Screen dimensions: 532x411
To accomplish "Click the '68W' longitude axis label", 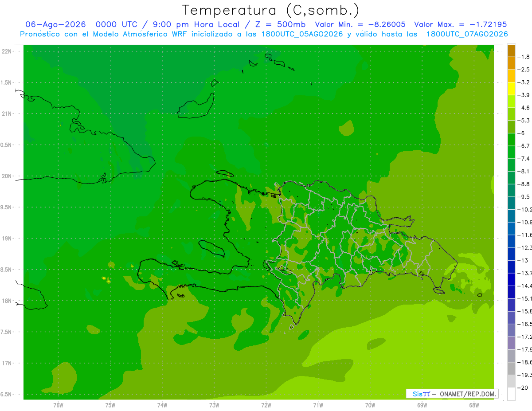I will point(474,405).
